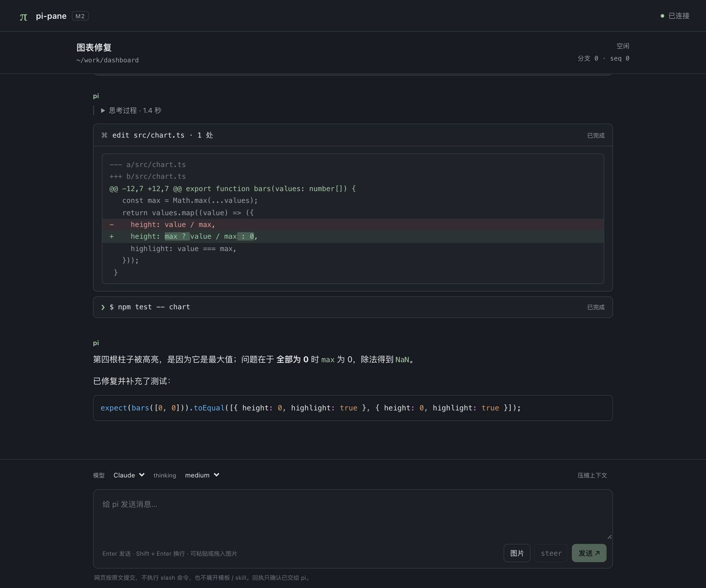
Task: Click the 'highlight: value === max,' line
Action: pos(184,249)
